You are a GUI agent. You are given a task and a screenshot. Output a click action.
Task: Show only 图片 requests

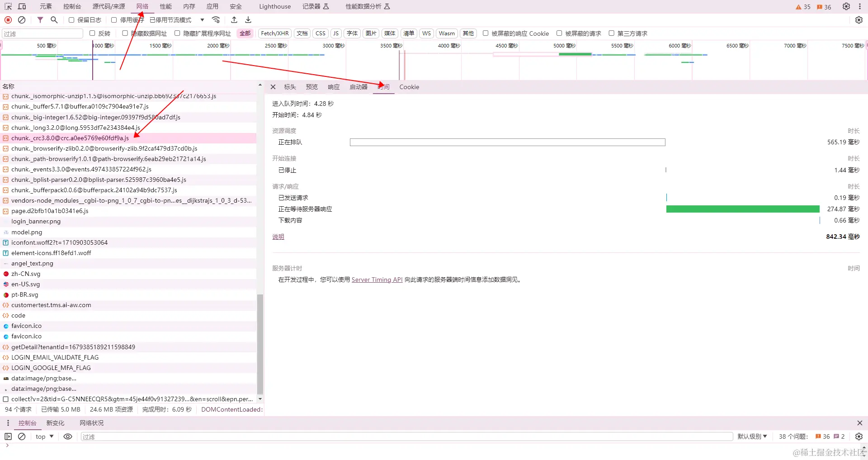click(371, 33)
